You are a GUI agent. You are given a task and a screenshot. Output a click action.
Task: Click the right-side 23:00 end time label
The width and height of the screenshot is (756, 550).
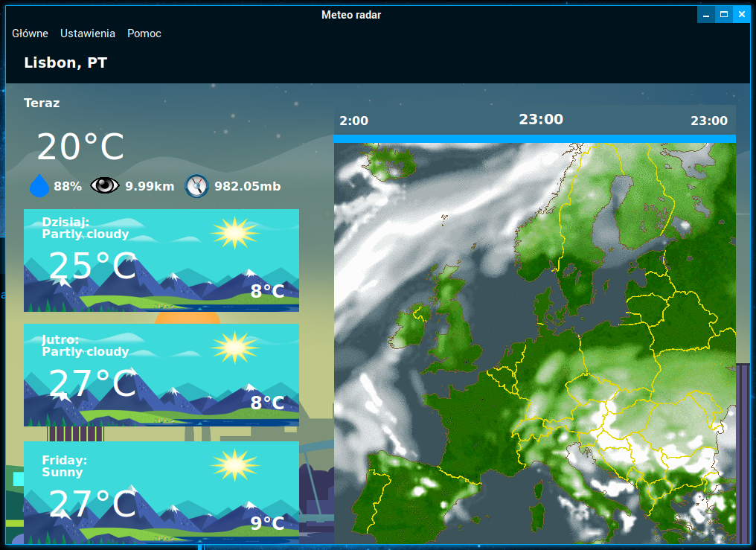tap(709, 121)
